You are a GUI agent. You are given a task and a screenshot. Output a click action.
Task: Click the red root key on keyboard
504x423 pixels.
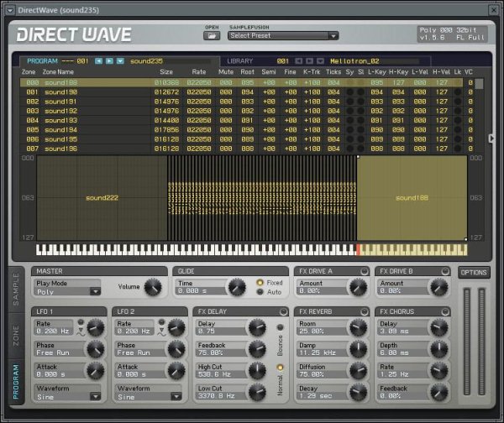click(x=358, y=249)
